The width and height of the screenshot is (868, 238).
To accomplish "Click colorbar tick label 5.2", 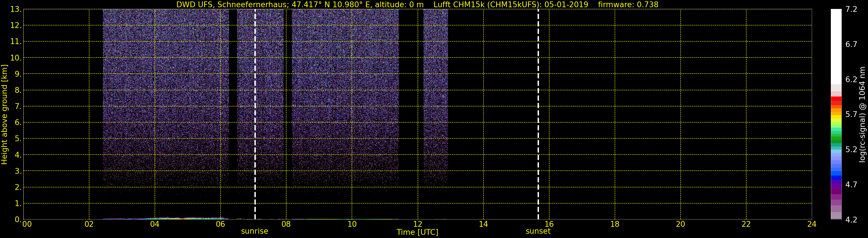I will point(851,150).
